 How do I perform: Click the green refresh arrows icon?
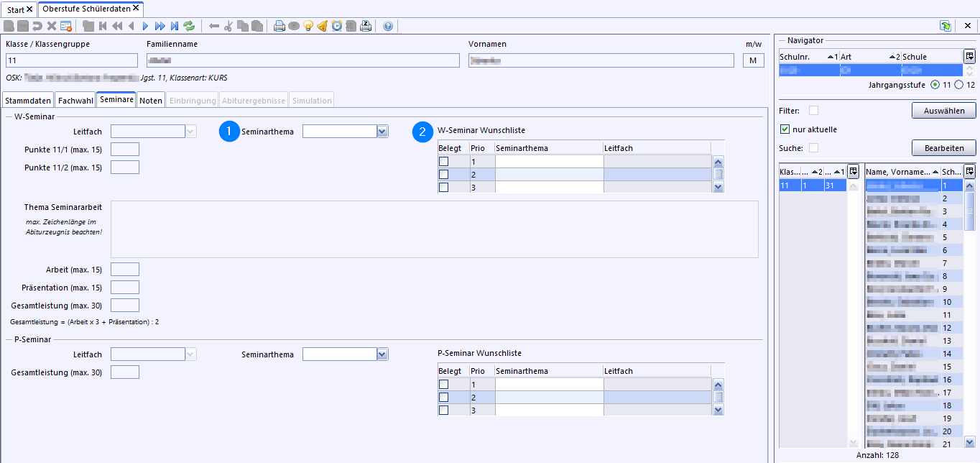pos(189,26)
